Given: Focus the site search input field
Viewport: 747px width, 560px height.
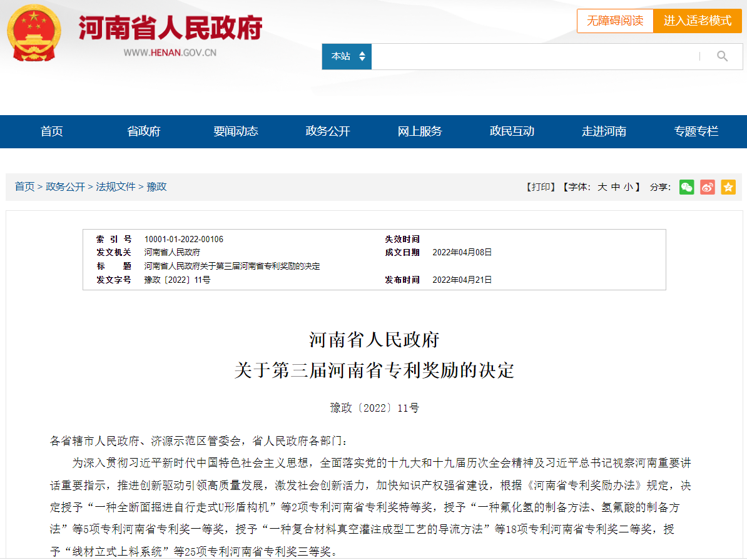Looking at the screenshot, I should click(535, 56).
